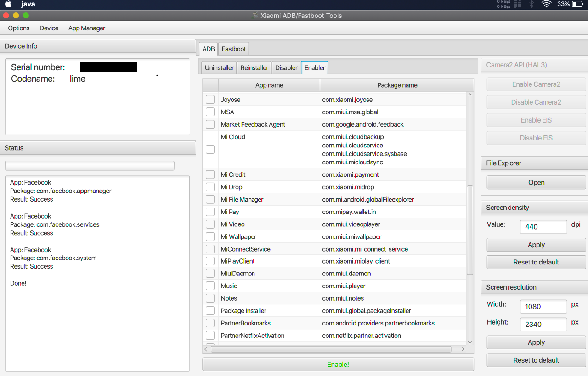Open the java application menu

click(x=28, y=4)
